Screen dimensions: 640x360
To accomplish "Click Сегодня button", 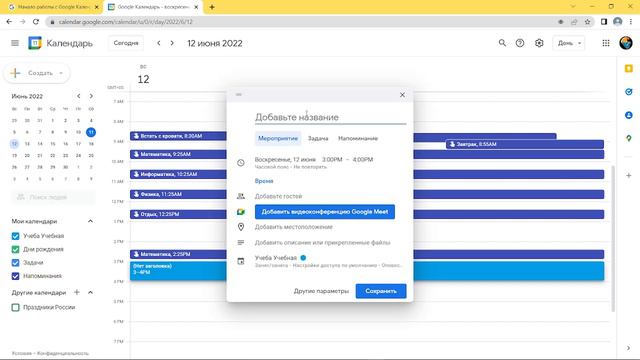I will (126, 43).
